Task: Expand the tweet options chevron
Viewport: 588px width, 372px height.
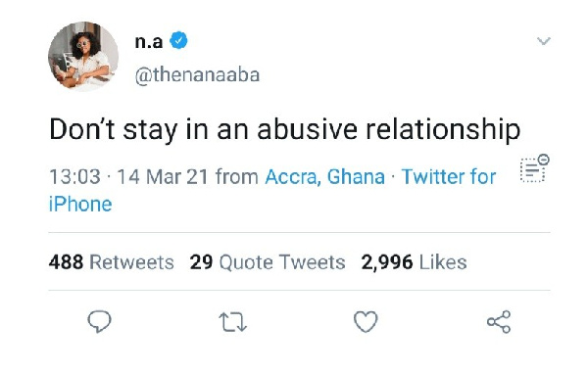Action: click(x=544, y=40)
